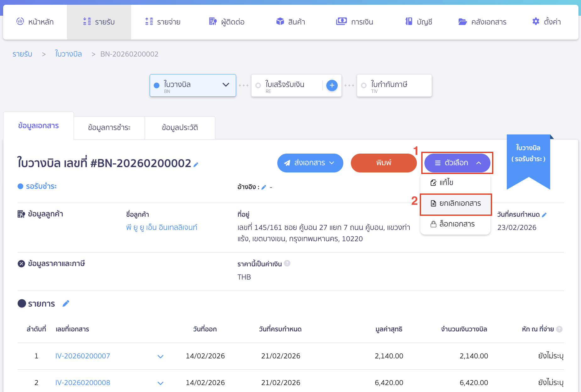Click the pencil icon beside the document number
The height and width of the screenshot is (392, 581).
(196, 164)
